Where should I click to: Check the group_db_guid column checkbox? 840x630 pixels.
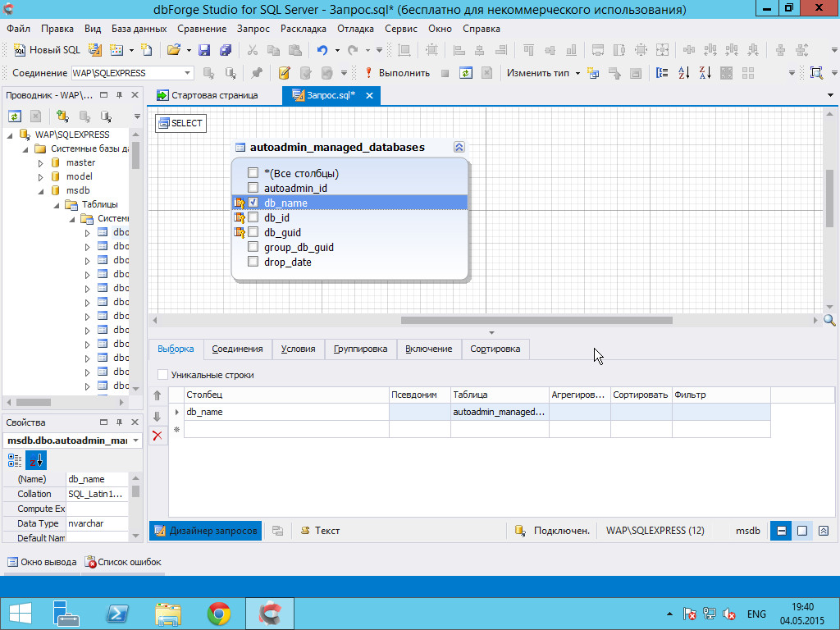[253, 247]
